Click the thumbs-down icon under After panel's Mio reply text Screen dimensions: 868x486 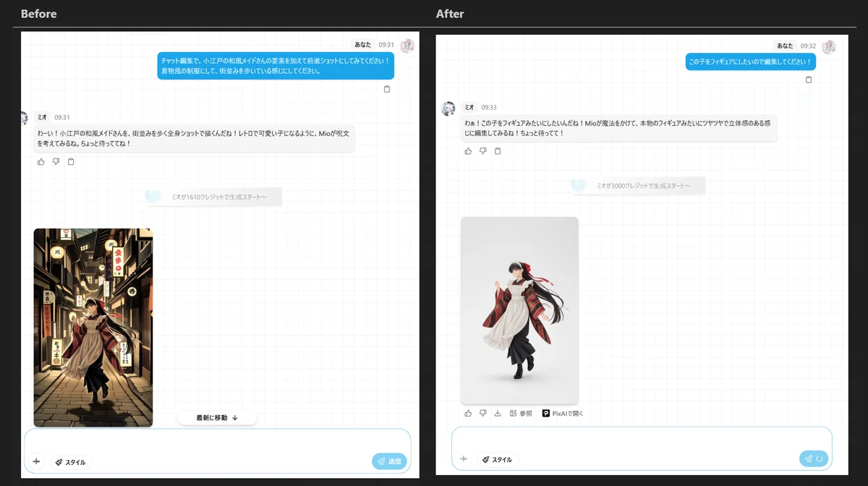point(483,151)
